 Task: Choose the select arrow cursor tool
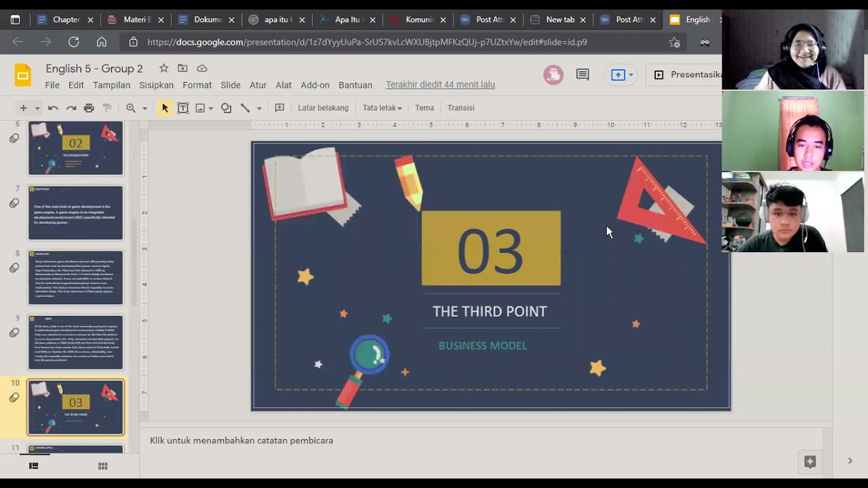click(x=165, y=108)
